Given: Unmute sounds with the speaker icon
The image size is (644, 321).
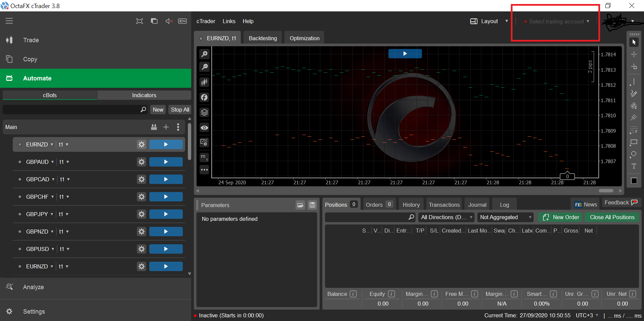Looking at the screenshot, I should (169, 21).
